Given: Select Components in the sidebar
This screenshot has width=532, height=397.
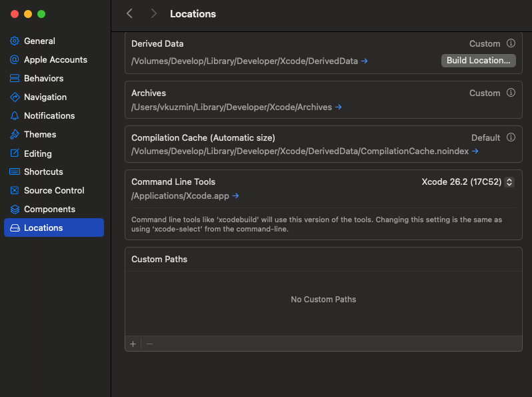Looking at the screenshot, I should (x=54, y=210).
